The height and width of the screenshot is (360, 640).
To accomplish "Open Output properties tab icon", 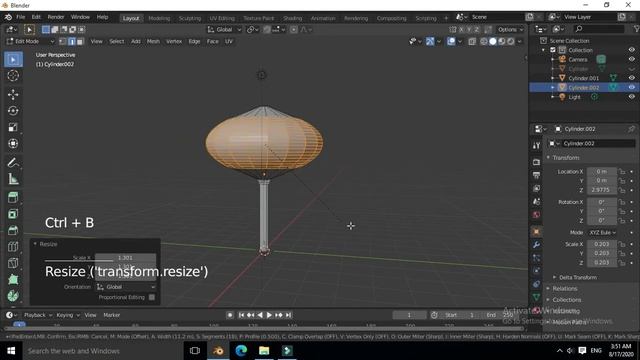I will pyautogui.click(x=536, y=175).
